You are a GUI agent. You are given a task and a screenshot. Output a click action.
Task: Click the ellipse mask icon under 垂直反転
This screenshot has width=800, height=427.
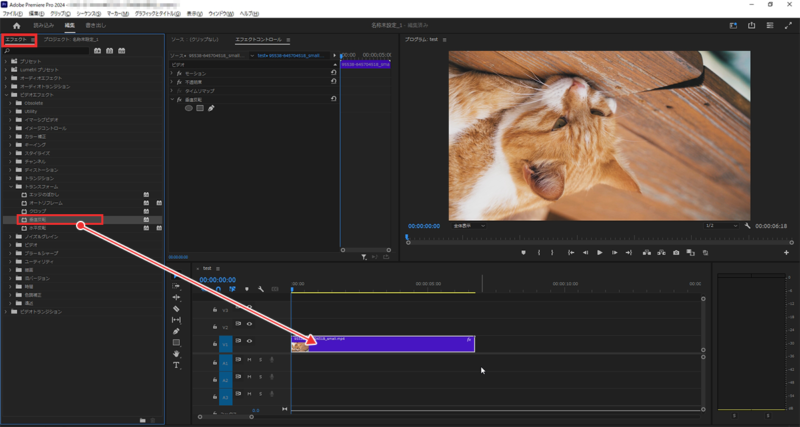[189, 108]
